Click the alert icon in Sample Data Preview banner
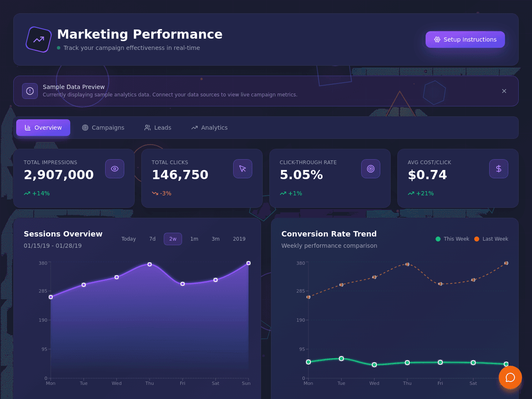Image resolution: width=532 pixels, height=399 pixels. pos(30,91)
